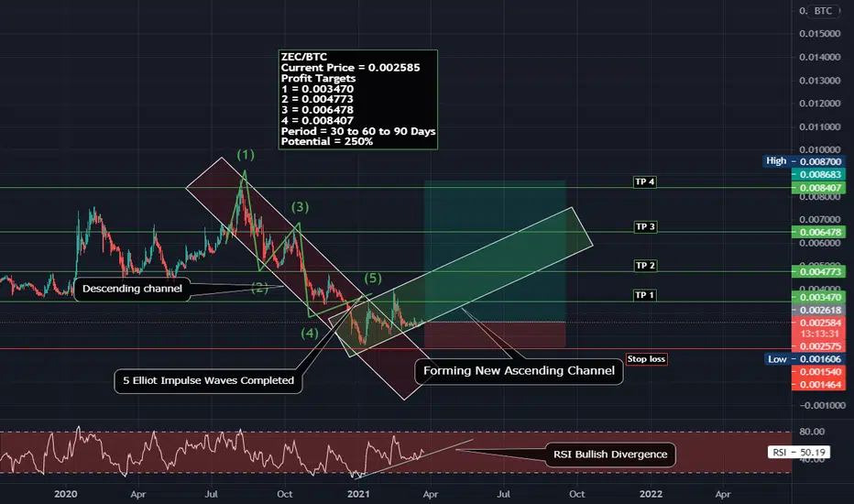
Task: Click the 13:13:31 bar countdown timer
Action: pyautogui.click(x=818, y=334)
